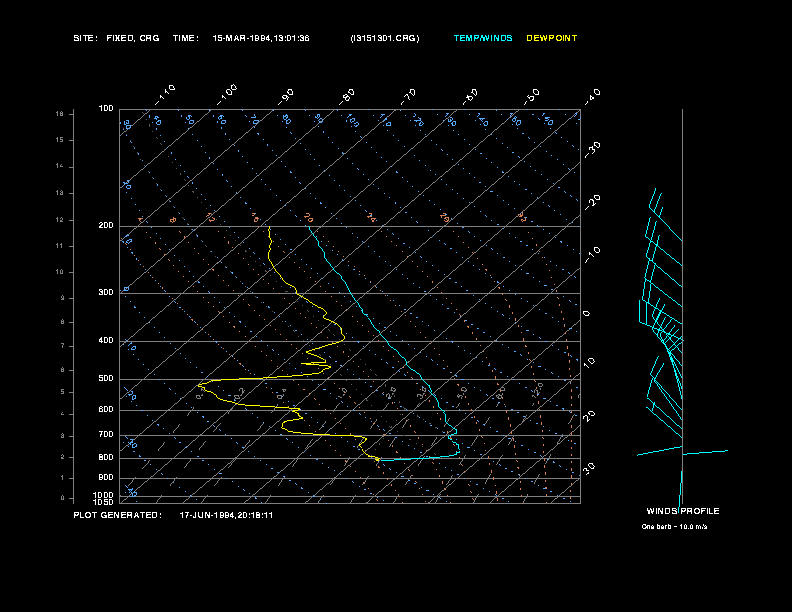Click the 500 pressure level label

click(106, 378)
